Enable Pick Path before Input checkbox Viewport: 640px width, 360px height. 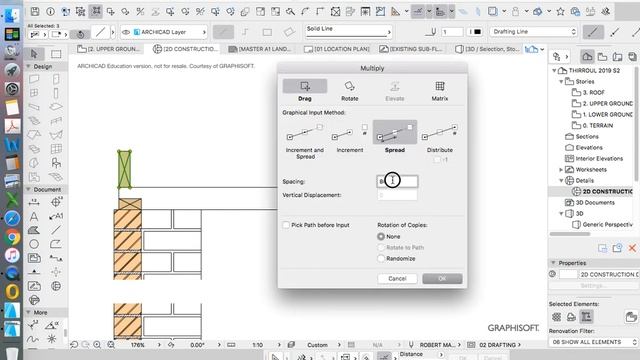pos(286,225)
